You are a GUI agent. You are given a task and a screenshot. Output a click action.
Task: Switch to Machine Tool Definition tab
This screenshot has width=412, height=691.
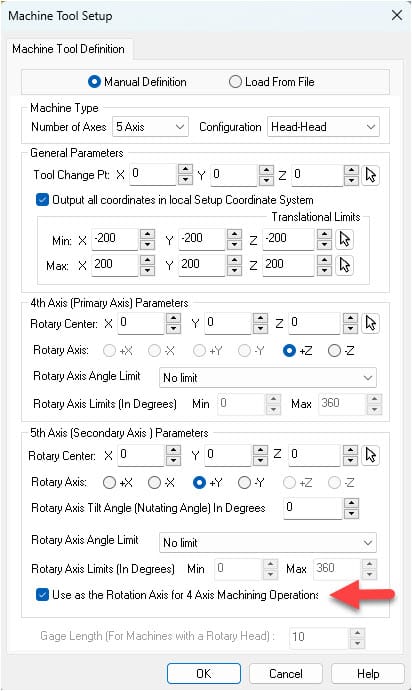click(69, 49)
